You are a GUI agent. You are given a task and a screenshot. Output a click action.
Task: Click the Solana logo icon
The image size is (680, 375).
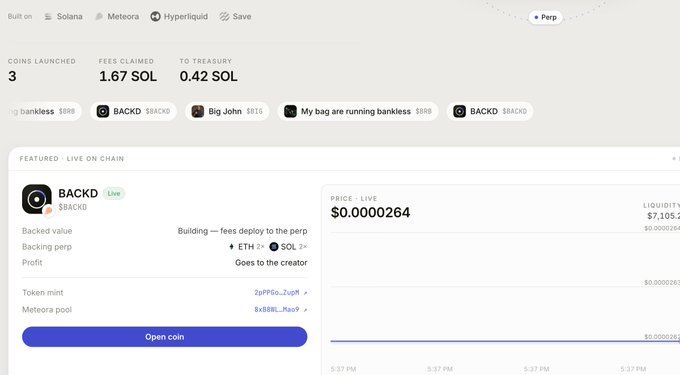48,16
